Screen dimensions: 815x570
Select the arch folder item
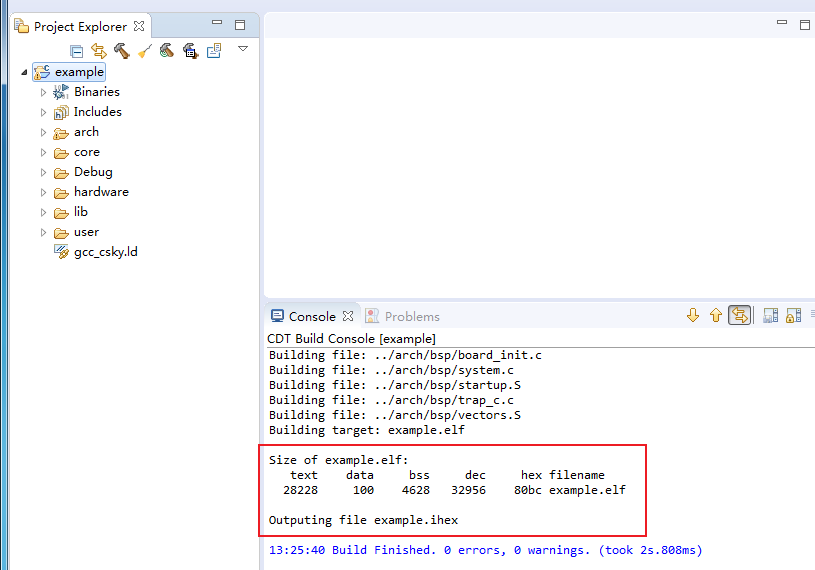[x=86, y=132]
